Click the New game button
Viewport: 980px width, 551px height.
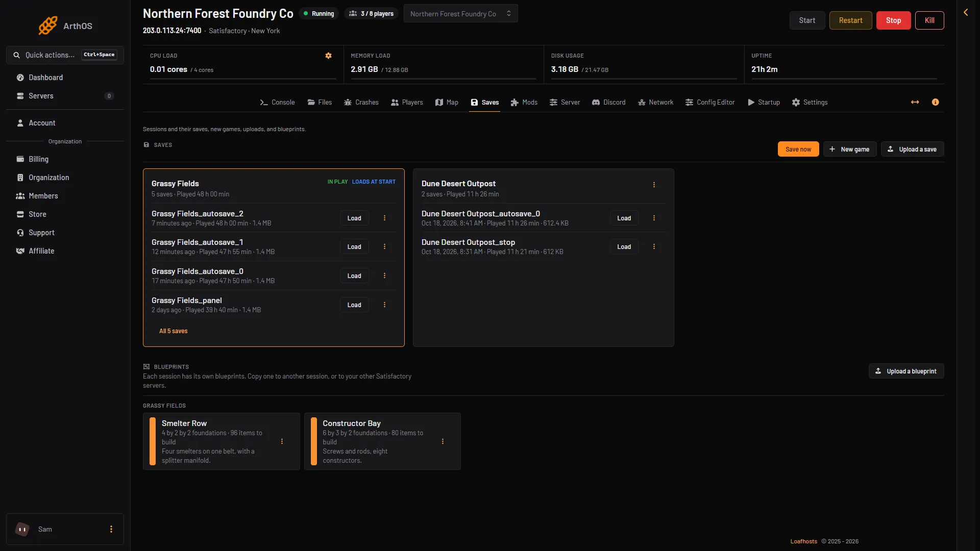(850, 149)
